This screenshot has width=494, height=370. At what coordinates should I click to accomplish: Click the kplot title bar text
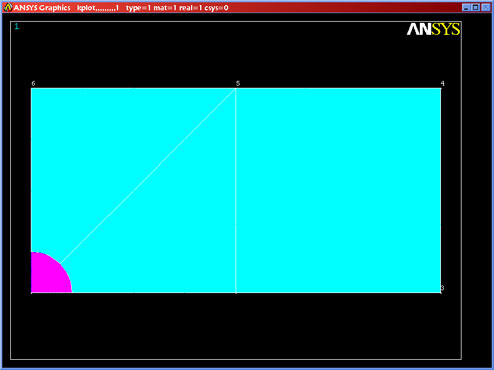click(98, 8)
